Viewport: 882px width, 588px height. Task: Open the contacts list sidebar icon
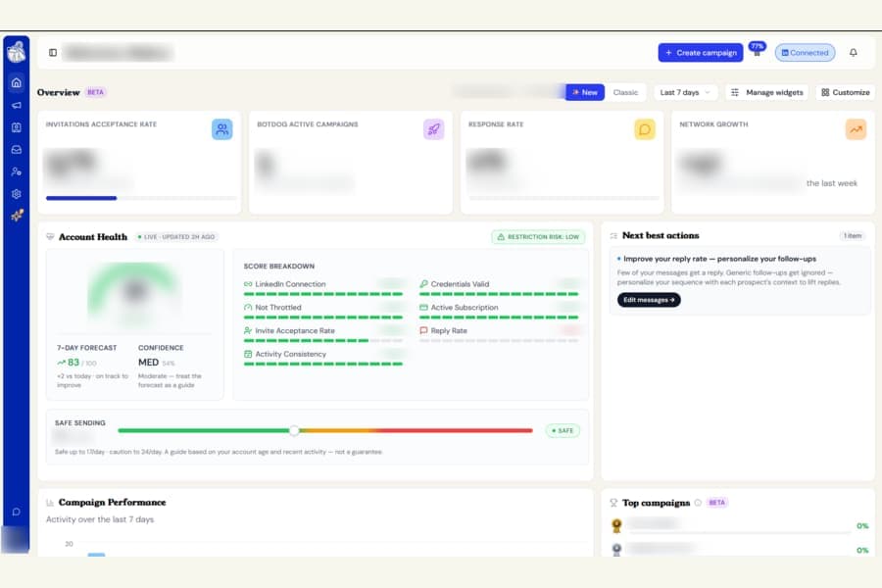coord(17,127)
